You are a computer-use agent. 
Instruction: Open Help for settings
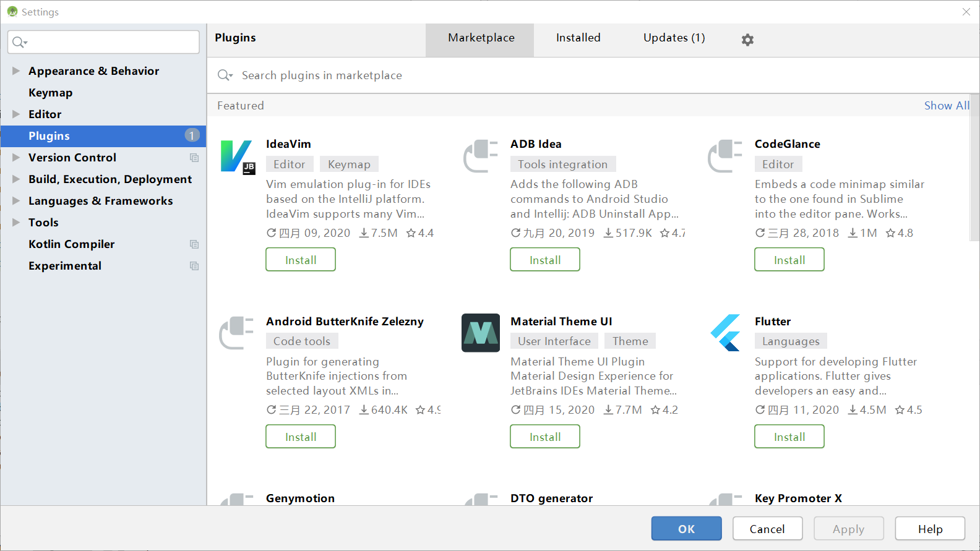point(930,529)
